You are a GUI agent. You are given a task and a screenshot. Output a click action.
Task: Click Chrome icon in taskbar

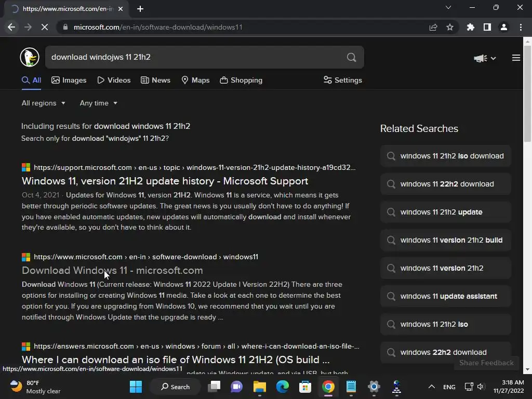(328, 387)
